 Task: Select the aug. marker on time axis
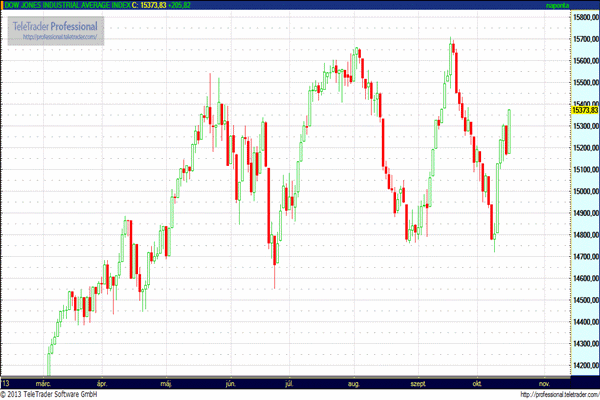coord(355,383)
